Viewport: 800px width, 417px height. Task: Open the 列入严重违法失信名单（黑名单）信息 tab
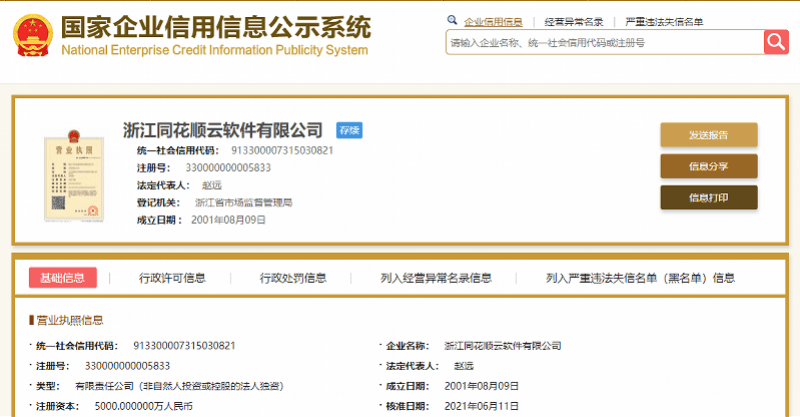pyautogui.click(x=640, y=278)
